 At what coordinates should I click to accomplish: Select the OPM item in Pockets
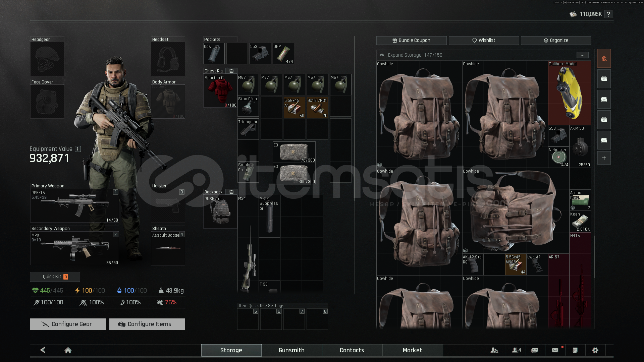coord(283,54)
